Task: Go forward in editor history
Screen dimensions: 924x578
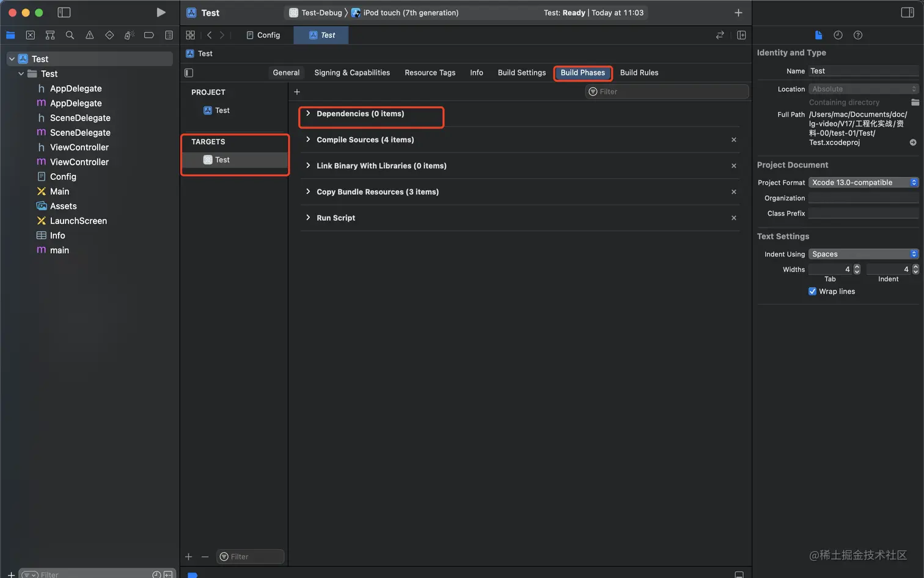Action: pos(222,35)
